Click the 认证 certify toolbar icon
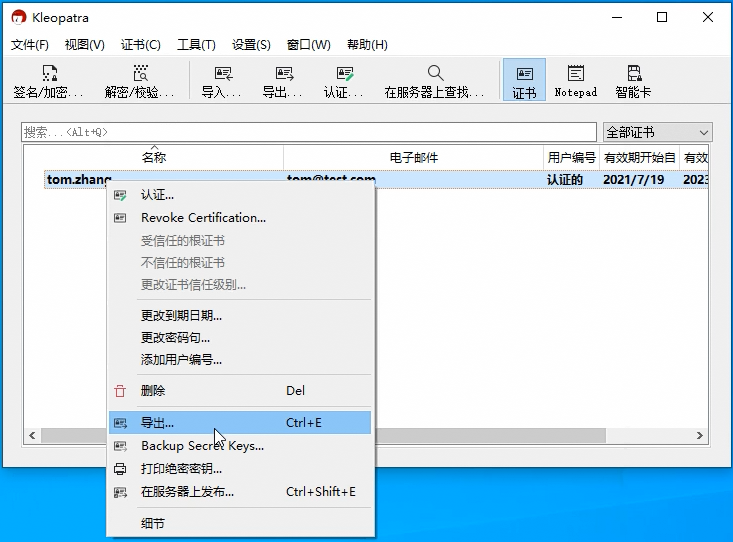This screenshot has width=733, height=542. (344, 81)
